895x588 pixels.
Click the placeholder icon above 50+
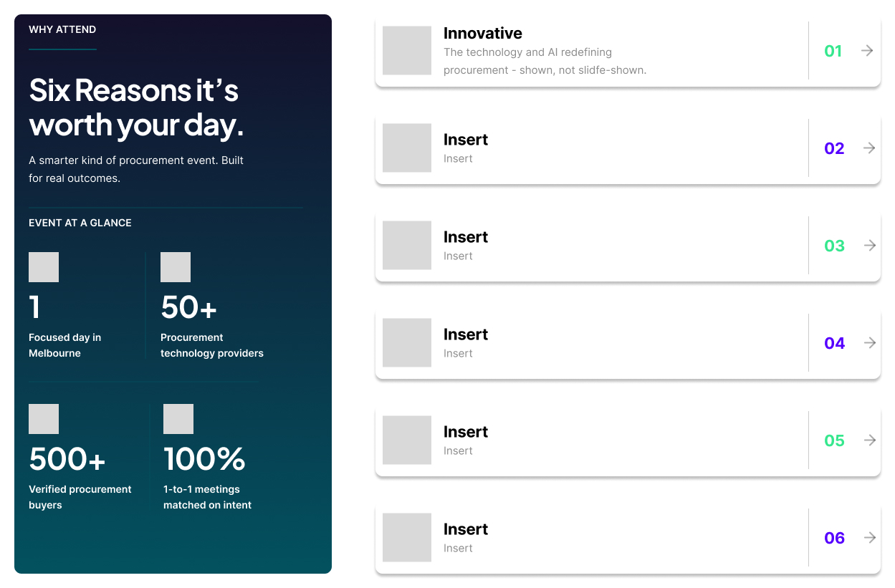click(x=176, y=267)
